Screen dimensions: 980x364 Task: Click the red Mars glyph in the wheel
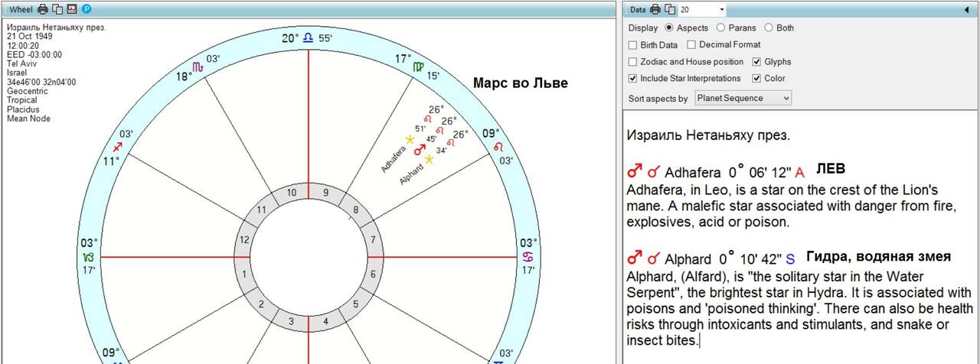click(x=420, y=150)
